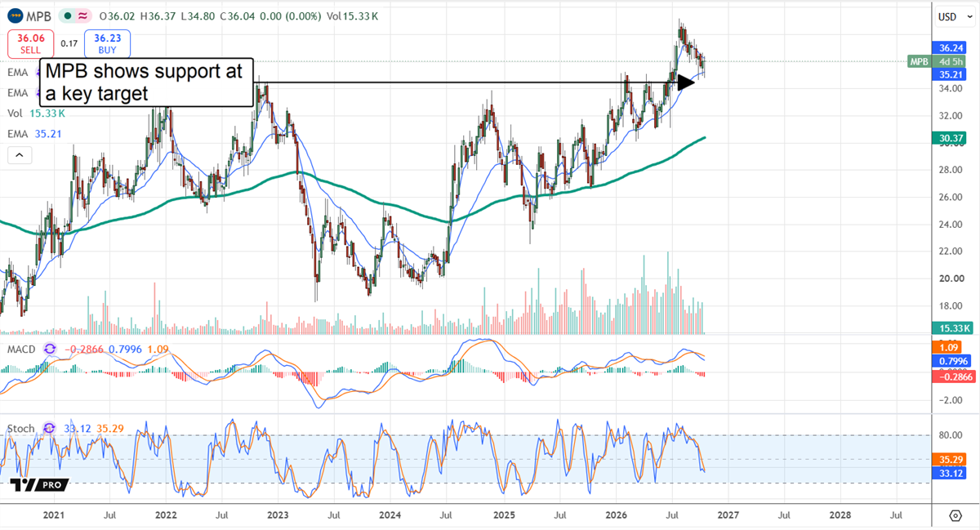Click 2025 on the time axis
Viewport: 980px width, 530px height.
point(503,515)
